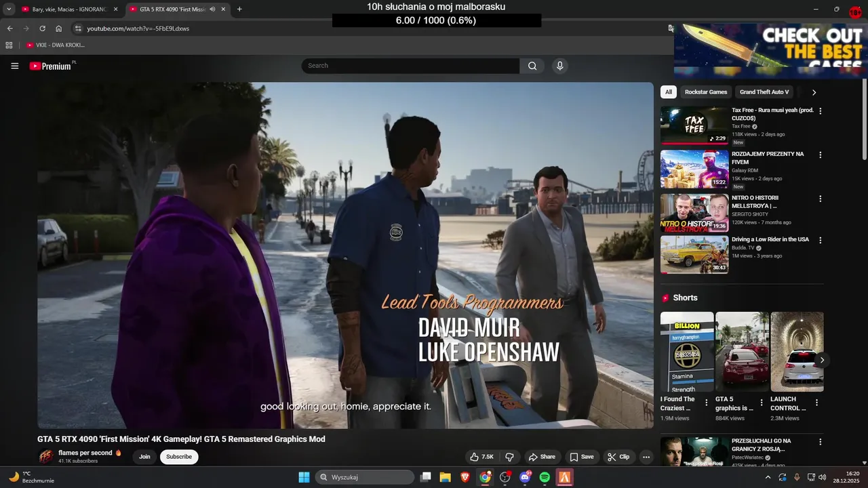The width and height of the screenshot is (868, 488).
Task: Open the Chrome apps grid in bookmarks bar
Action: [9, 45]
